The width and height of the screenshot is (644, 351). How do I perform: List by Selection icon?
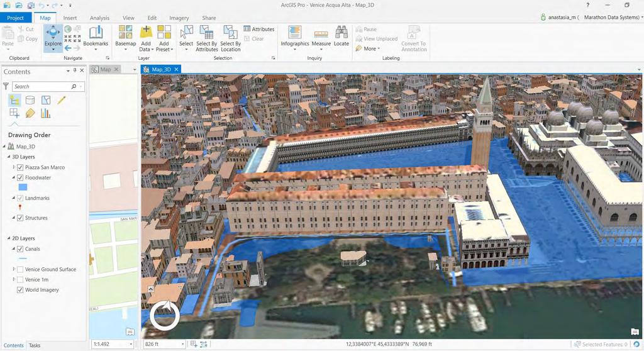click(45, 100)
